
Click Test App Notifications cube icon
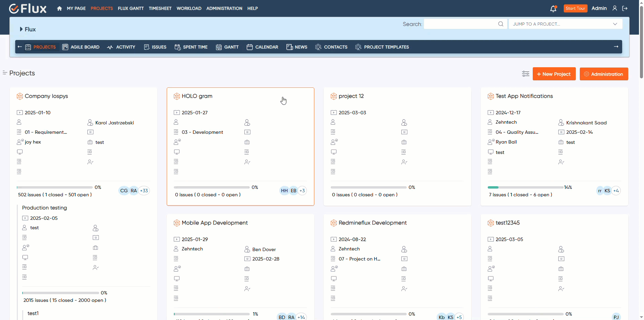pyautogui.click(x=491, y=96)
